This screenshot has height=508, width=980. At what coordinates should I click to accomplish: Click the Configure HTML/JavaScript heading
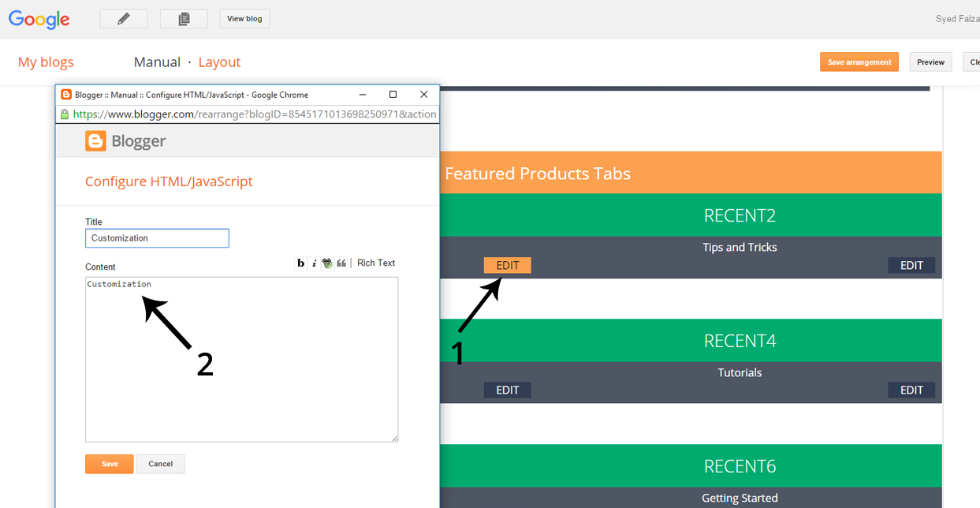[x=169, y=181]
